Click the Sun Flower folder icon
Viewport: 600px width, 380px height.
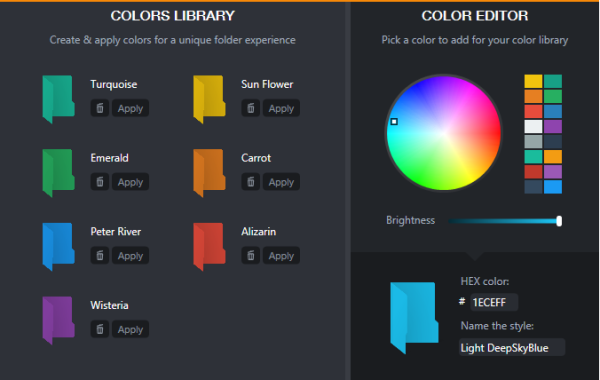(209, 99)
